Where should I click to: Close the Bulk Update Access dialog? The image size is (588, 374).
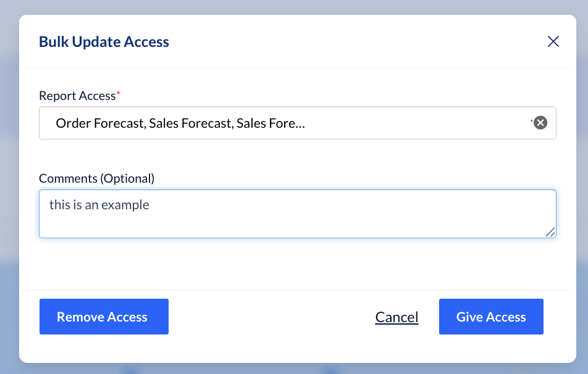[553, 42]
